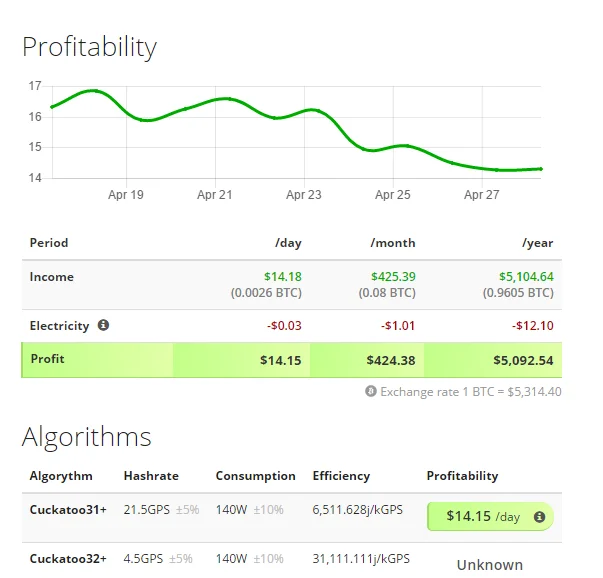This screenshot has width=603, height=578.
Task: Click the Profitability section heading
Action: tap(90, 47)
